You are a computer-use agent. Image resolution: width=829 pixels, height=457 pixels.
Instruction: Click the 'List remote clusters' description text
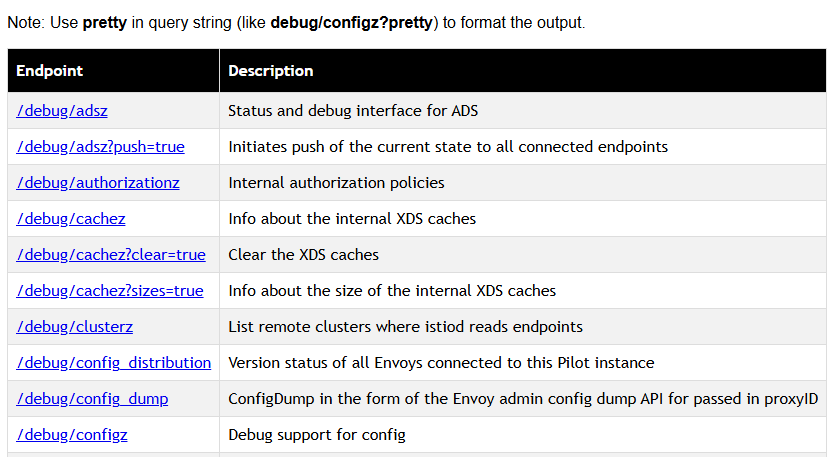point(405,327)
